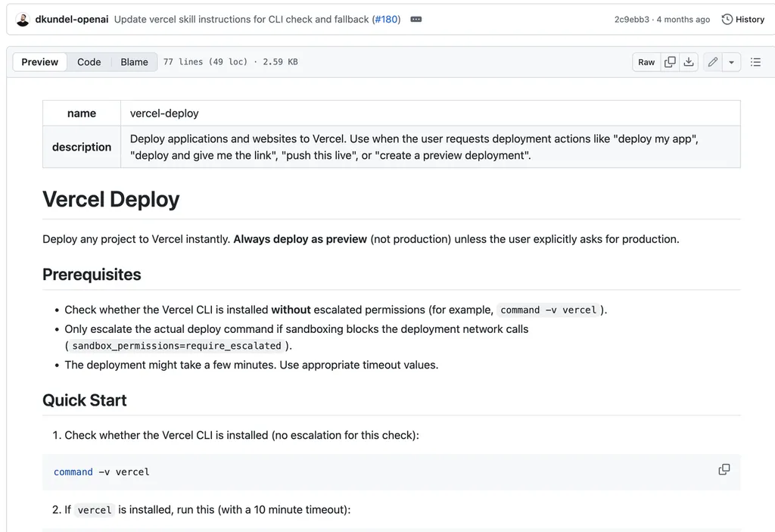Open Raw file view
Screen dimensions: 775x532
click(x=646, y=62)
